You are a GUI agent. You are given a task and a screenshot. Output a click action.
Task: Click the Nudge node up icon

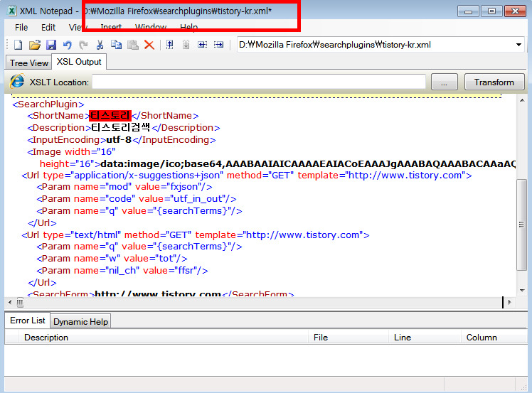click(170, 45)
